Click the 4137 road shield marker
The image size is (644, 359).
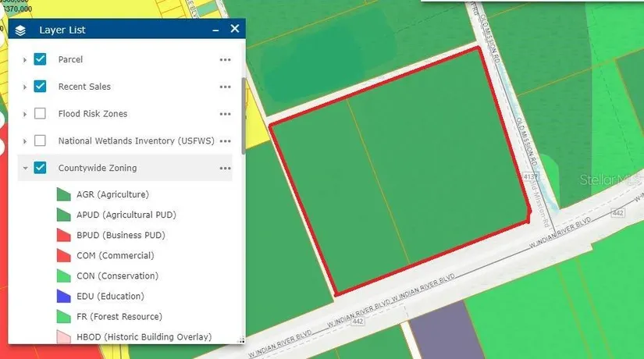click(532, 178)
